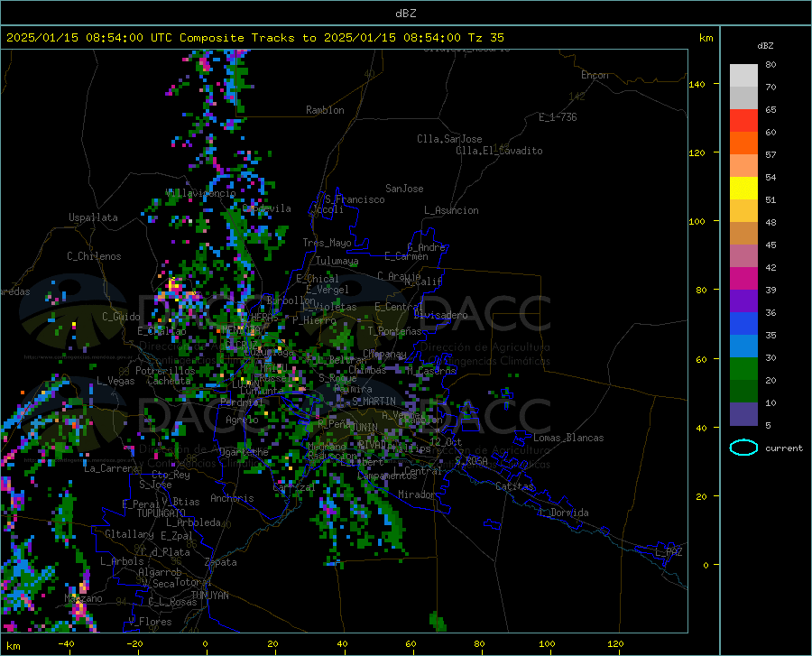812x656 pixels.
Task: Click the C_Guido place label
Action: pyautogui.click(x=121, y=317)
